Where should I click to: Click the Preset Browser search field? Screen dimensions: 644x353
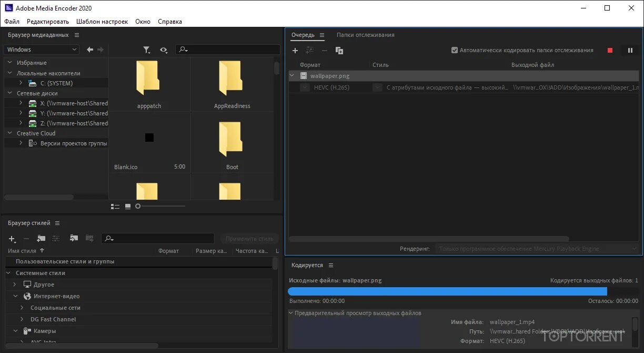pyautogui.click(x=157, y=239)
